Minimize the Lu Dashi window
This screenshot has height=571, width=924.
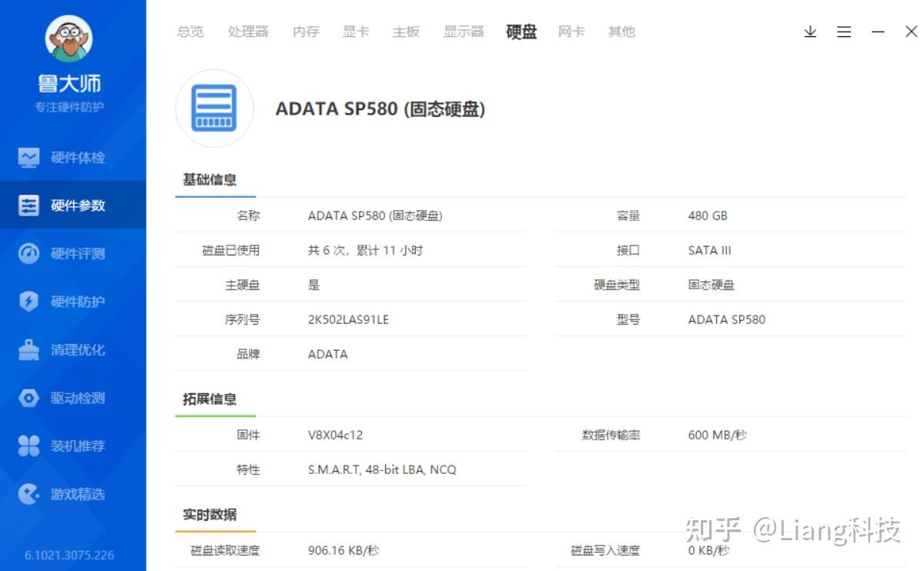click(x=878, y=32)
